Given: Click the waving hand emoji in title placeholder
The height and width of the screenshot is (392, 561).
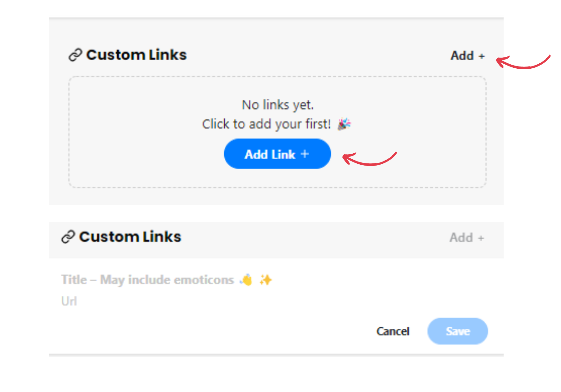Looking at the screenshot, I should tap(246, 279).
